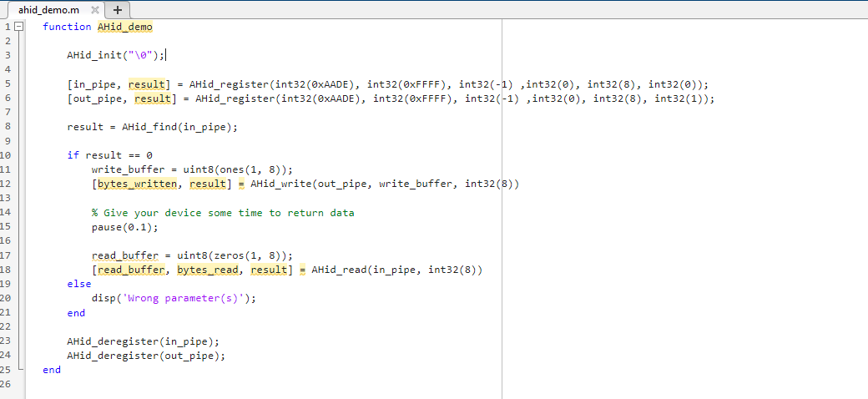Click line number 23 in the gutter
868x399 pixels.
click(x=6, y=341)
